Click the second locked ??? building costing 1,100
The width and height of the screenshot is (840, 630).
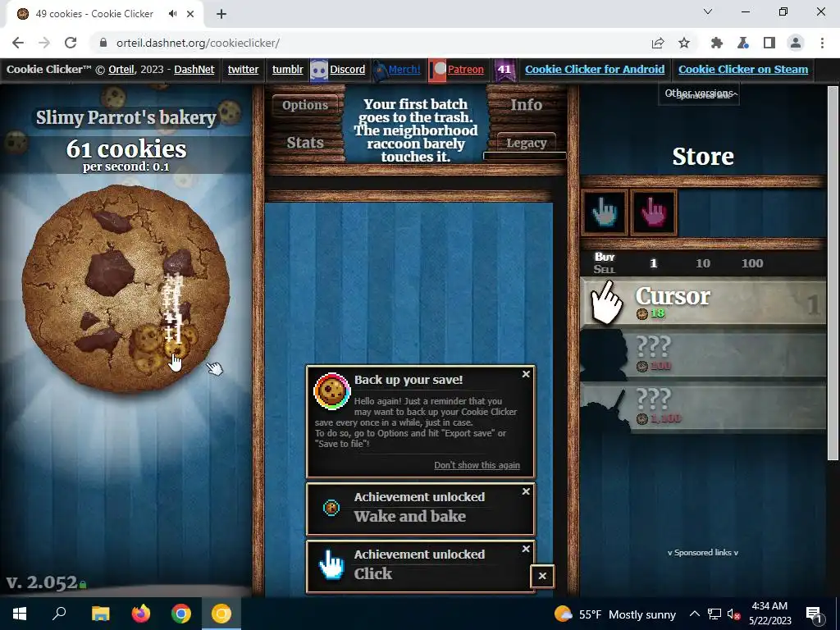pyautogui.click(x=703, y=407)
